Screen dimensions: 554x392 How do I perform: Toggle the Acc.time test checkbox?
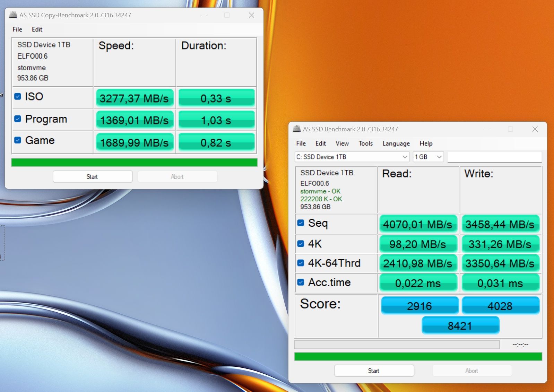tap(301, 282)
